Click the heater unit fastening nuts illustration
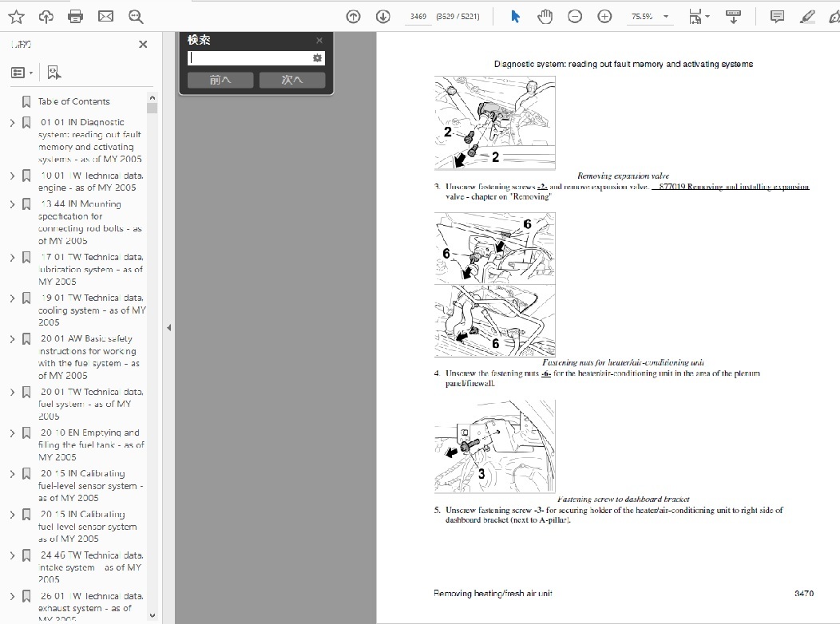This screenshot has width=840, height=624. tap(494, 285)
